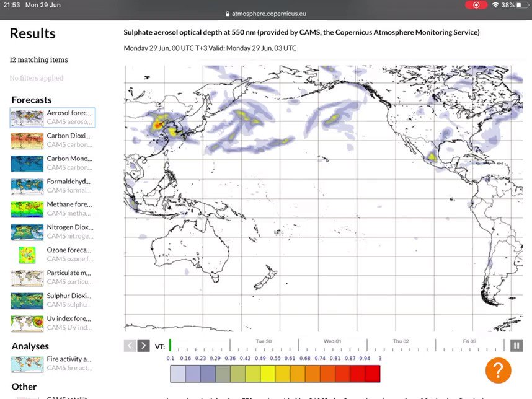Click the darkest red legend swatch
The image size is (532, 399).
(373, 374)
